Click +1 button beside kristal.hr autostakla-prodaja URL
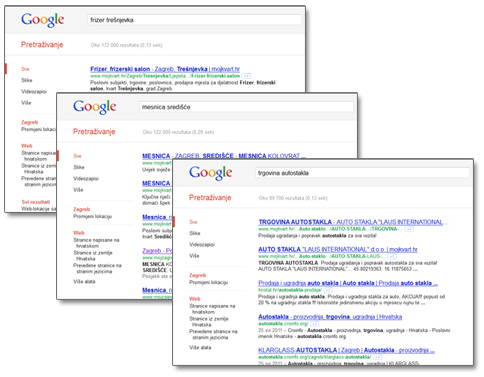 pos(328,290)
